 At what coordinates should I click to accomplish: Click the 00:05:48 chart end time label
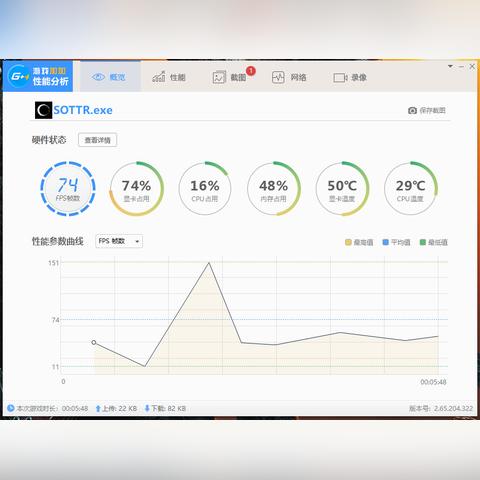pos(433,382)
